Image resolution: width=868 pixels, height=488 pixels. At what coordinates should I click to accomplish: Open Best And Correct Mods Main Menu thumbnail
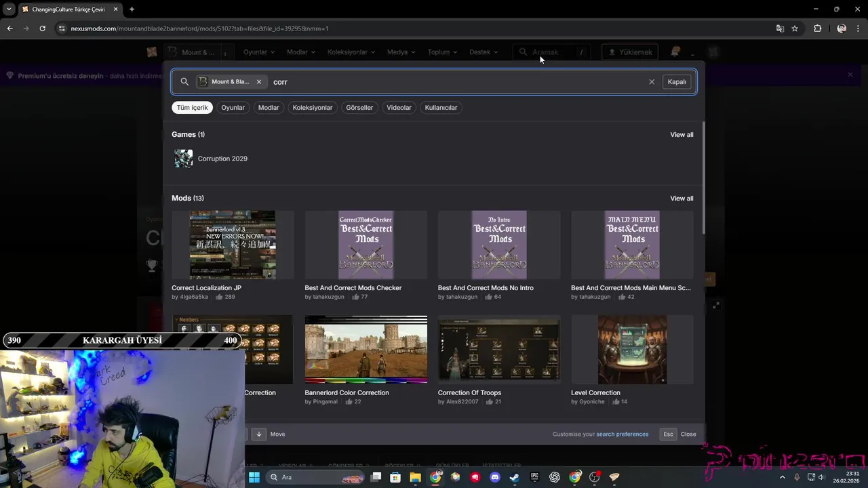point(632,245)
